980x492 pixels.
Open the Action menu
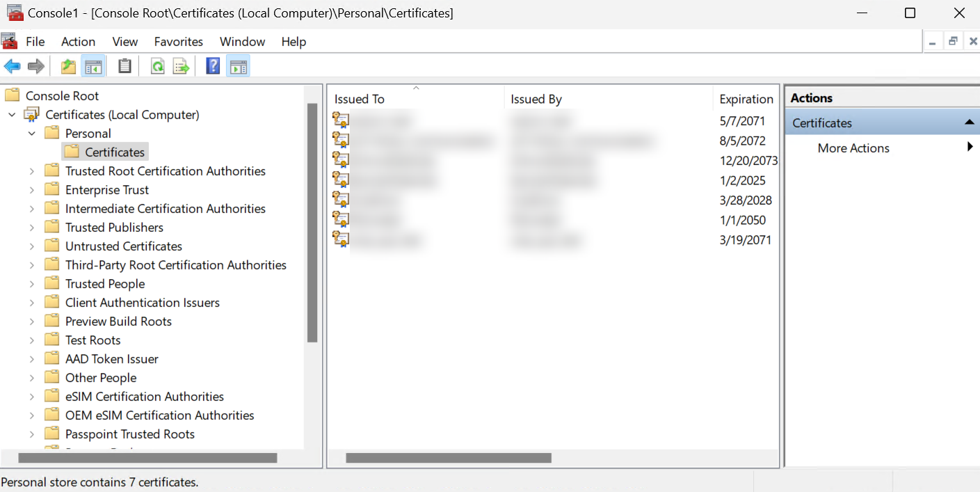point(78,41)
